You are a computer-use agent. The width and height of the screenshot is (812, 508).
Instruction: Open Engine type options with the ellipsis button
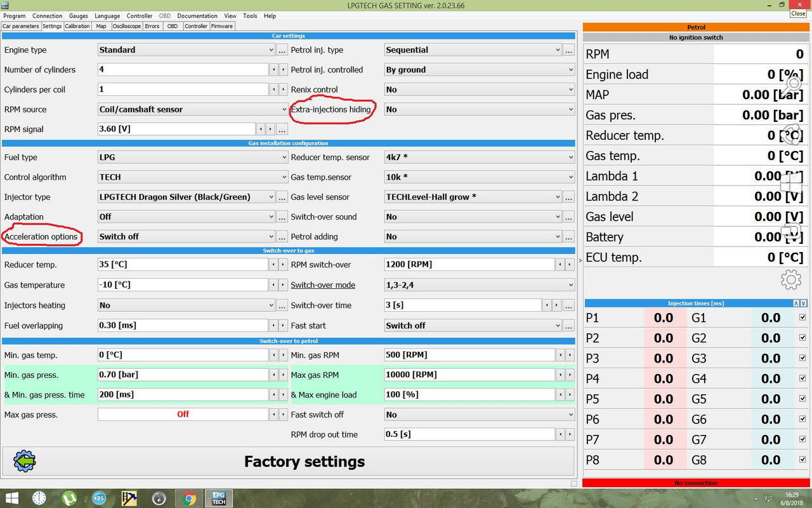point(282,50)
